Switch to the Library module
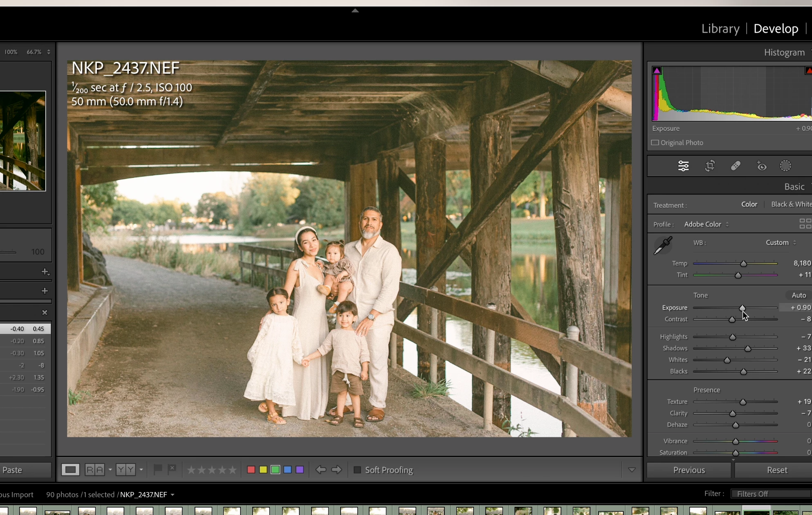 tap(720, 29)
